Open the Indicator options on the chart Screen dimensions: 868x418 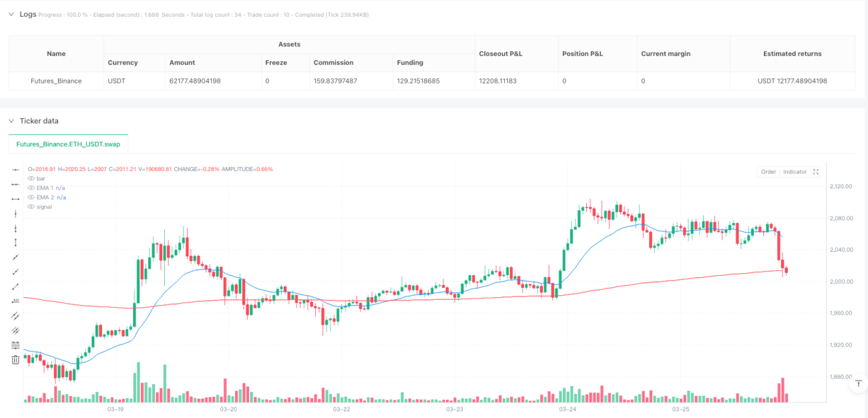pyautogui.click(x=795, y=172)
